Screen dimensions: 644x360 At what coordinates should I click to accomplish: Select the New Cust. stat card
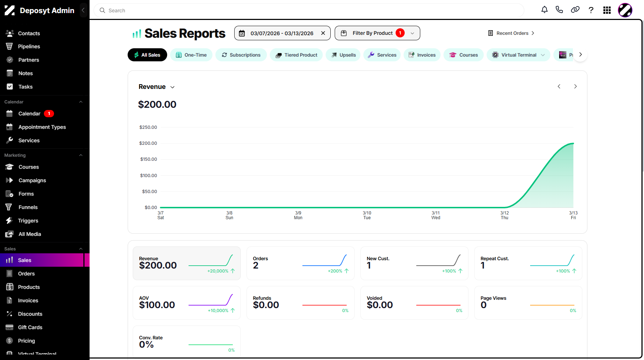[x=414, y=263]
